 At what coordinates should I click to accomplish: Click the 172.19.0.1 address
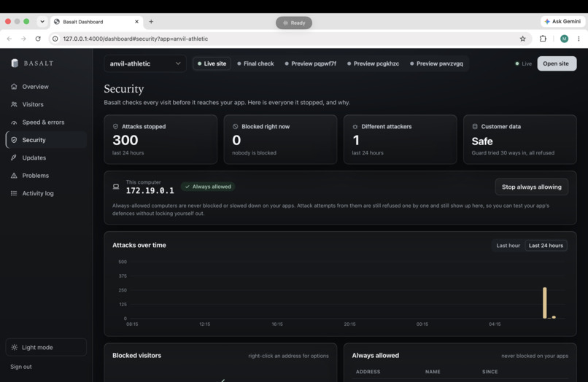pyautogui.click(x=150, y=191)
